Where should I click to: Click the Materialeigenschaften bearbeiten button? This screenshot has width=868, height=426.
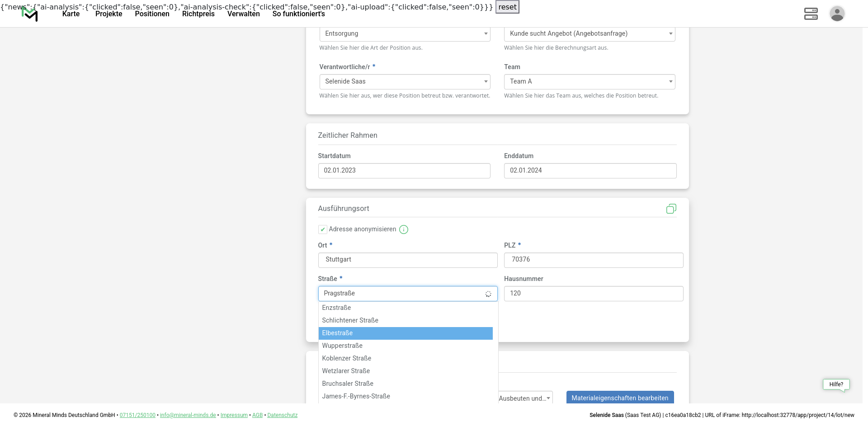[620, 398]
